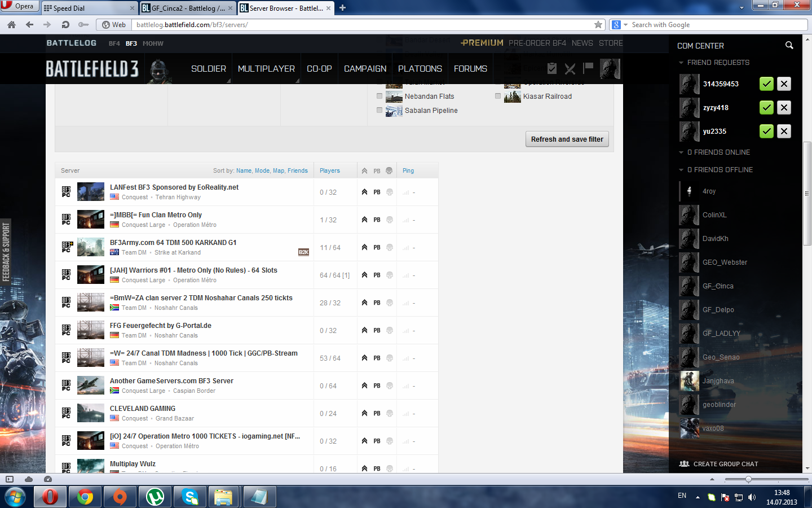Click the Create Group Chat icon
812x508 pixels.
[684, 464]
